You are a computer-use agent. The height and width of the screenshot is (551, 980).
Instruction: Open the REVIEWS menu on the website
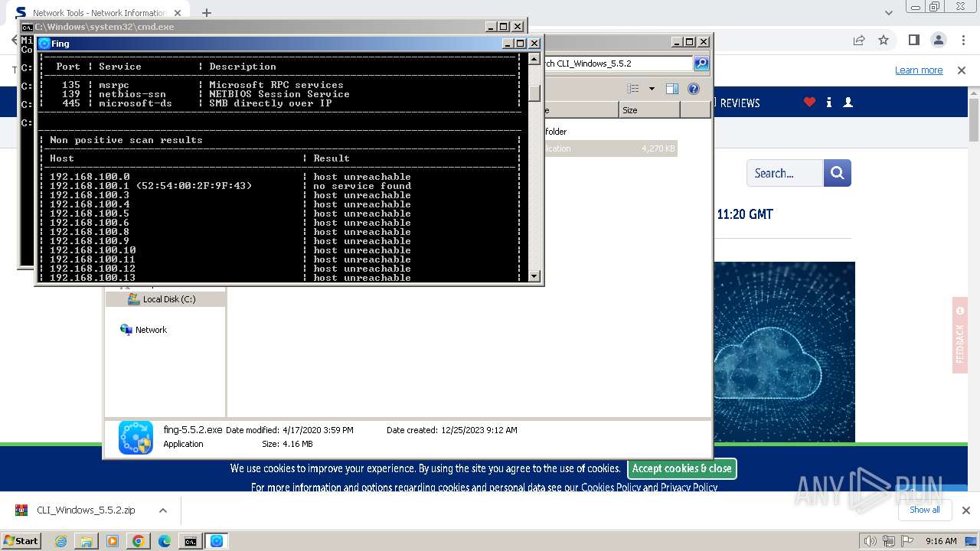[x=738, y=103]
